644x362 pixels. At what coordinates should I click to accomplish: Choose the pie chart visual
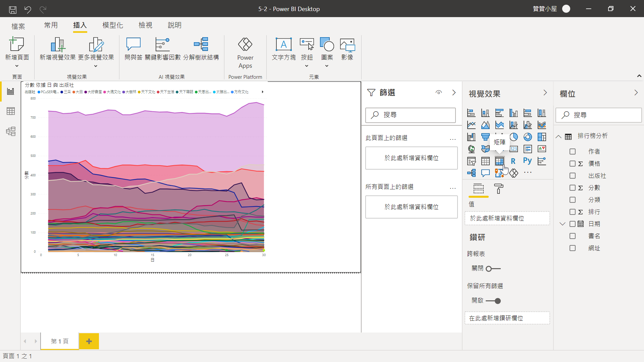514,137
